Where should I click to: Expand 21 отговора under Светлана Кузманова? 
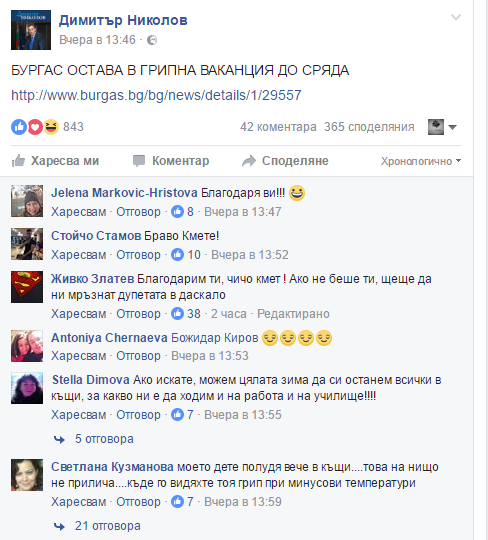[97, 526]
